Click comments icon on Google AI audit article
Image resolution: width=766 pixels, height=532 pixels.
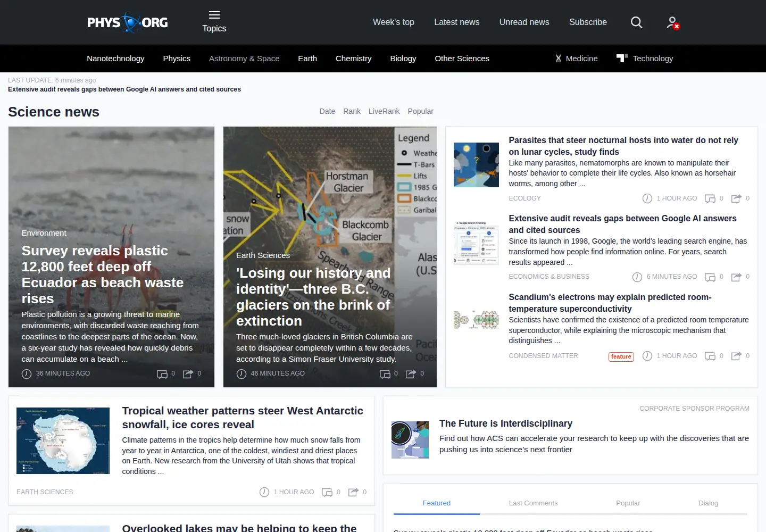(710, 277)
